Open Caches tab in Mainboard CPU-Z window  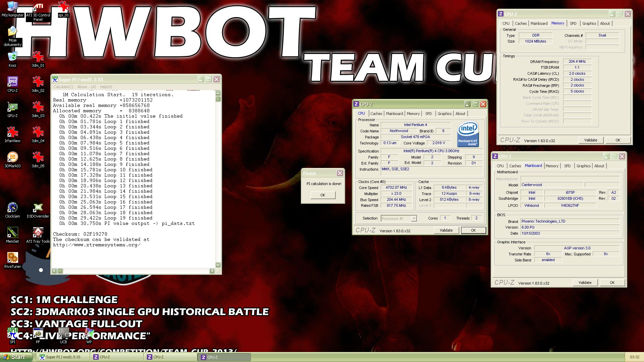[515, 166]
